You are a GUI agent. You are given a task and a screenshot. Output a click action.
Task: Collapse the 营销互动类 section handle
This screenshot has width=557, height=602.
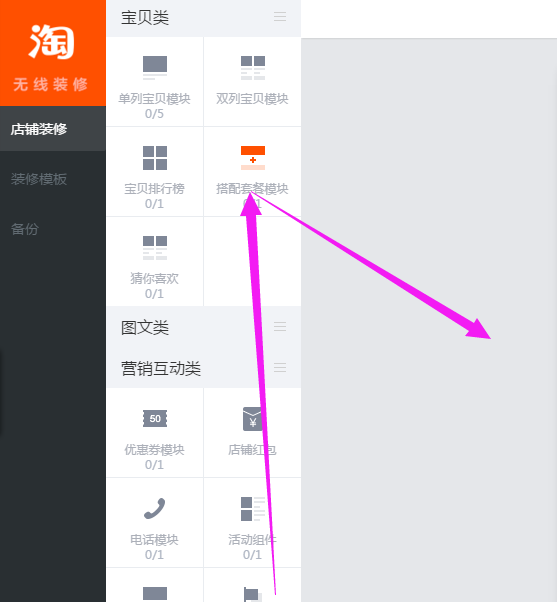tap(280, 367)
